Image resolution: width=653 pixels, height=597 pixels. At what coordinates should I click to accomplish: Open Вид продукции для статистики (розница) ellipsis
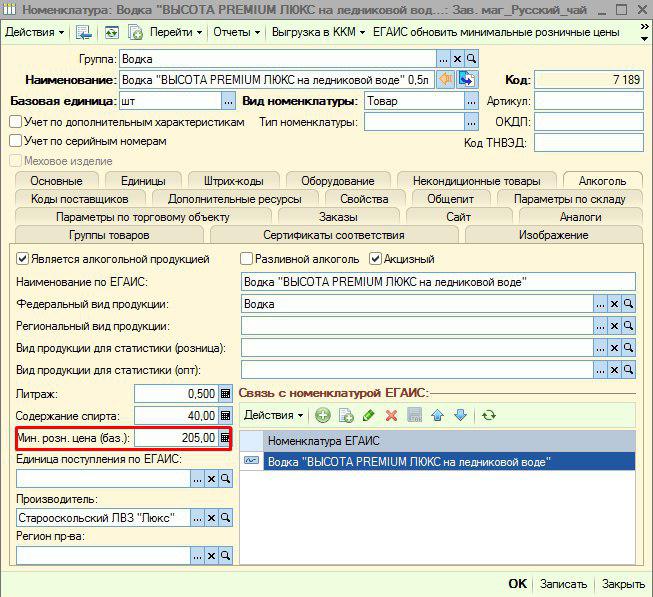pyautogui.click(x=600, y=348)
